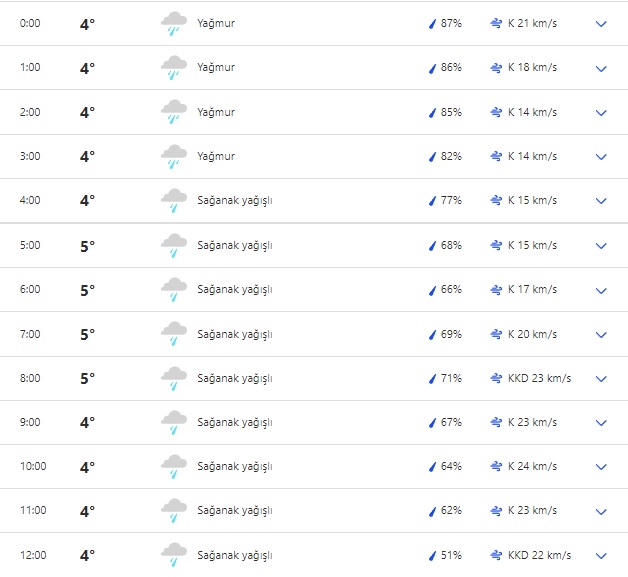This screenshot has height=577, width=628.
Task: Click the shower icon at 6:00
Action: pos(174,290)
